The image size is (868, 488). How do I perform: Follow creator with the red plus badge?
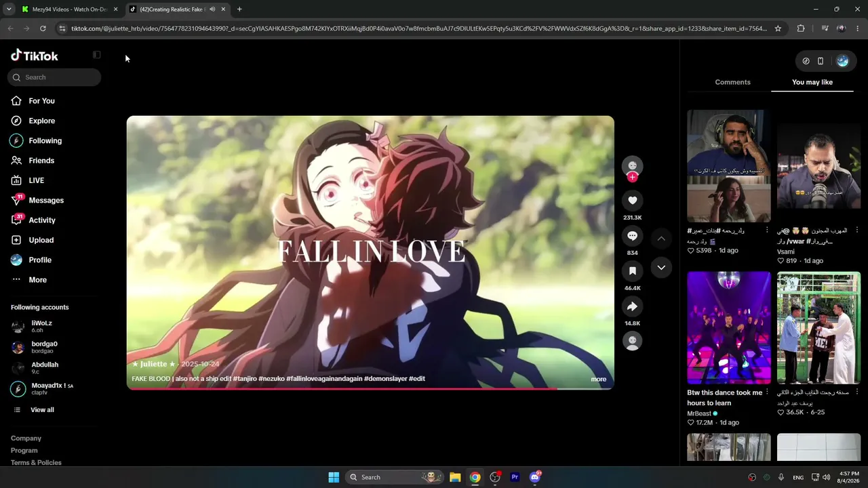(632, 177)
